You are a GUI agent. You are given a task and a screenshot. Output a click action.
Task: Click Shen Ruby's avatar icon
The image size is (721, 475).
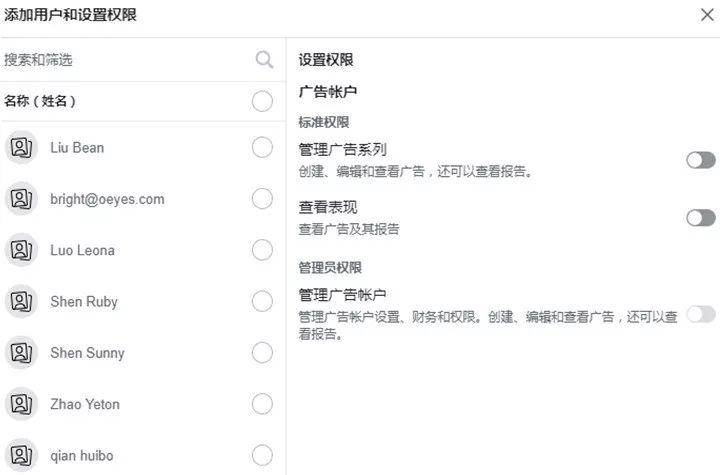pos(21,302)
